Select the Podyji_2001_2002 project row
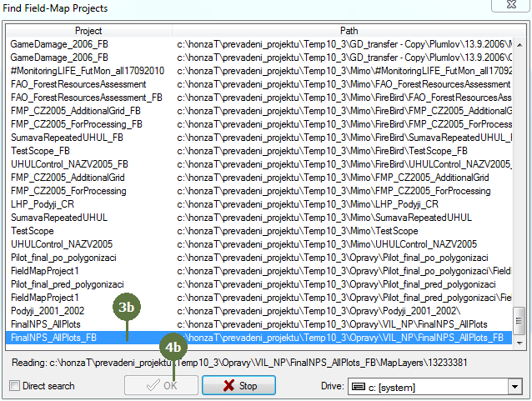This screenshot has height=401, width=532. 49,311
